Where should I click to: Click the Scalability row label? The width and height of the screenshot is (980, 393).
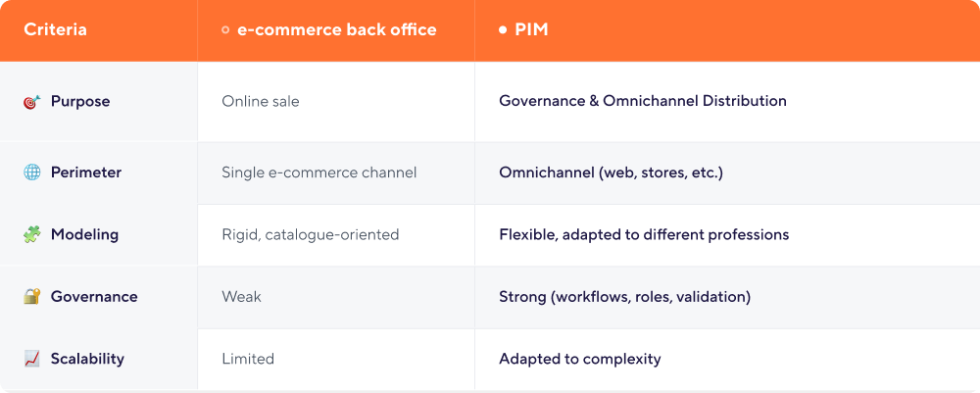tap(87, 359)
